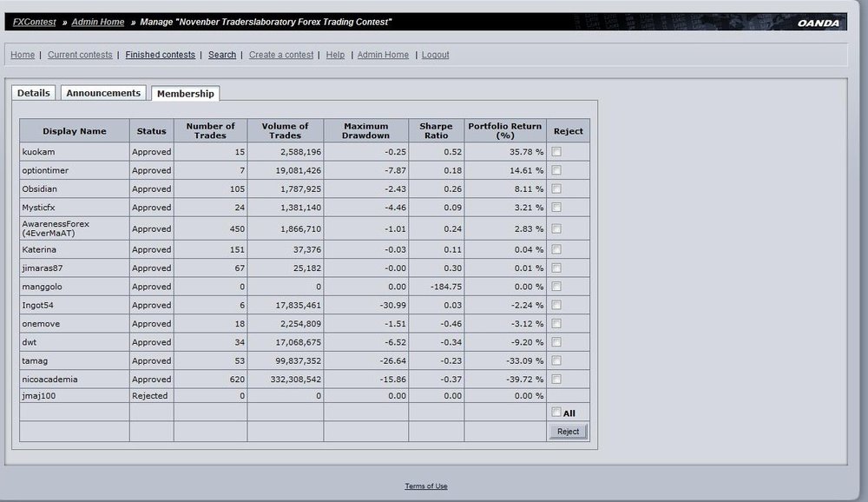This screenshot has height=502, width=868.
Task: Click the 332,308,542 trade volume value
Action: coord(296,380)
